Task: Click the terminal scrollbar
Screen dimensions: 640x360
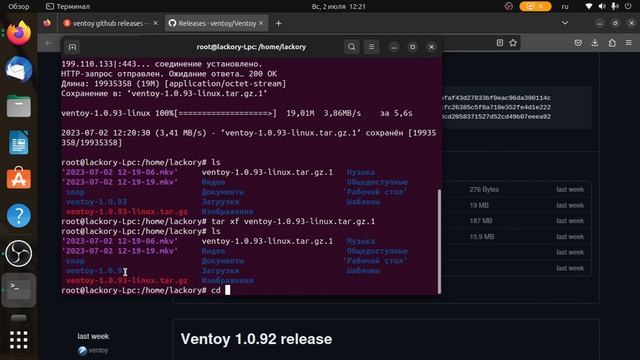Action: (x=439, y=241)
